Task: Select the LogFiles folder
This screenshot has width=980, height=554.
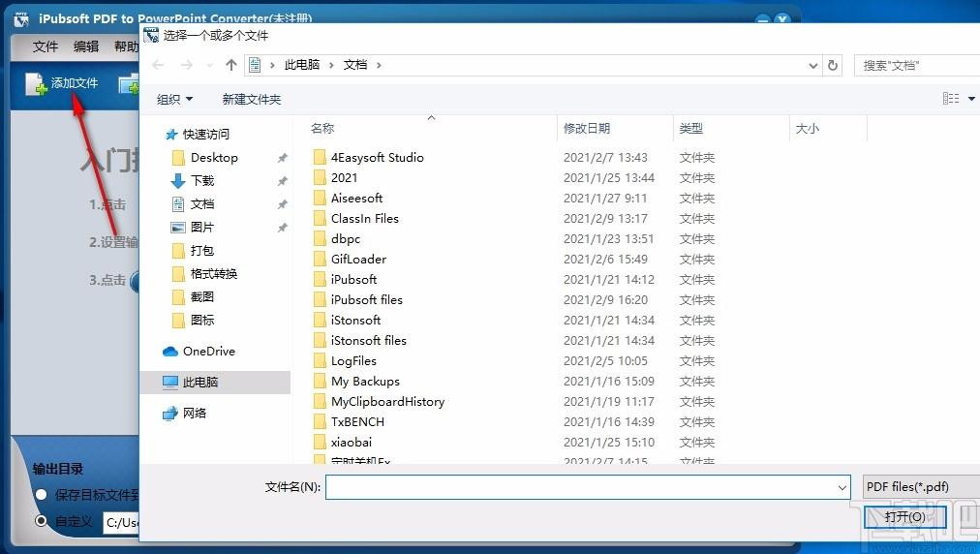Action: pos(353,361)
